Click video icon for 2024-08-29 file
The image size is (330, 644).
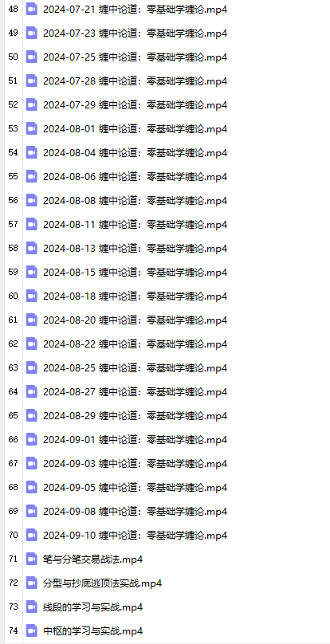click(x=32, y=415)
